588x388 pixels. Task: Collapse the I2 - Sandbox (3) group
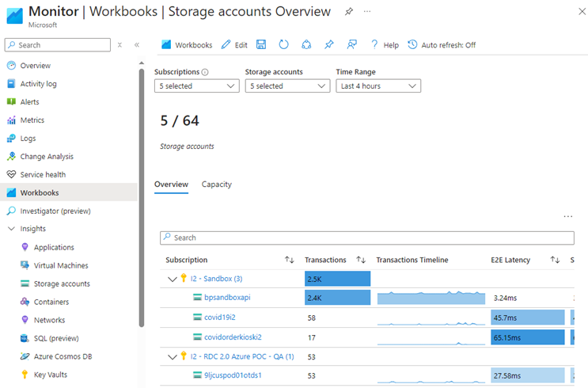[172, 280]
